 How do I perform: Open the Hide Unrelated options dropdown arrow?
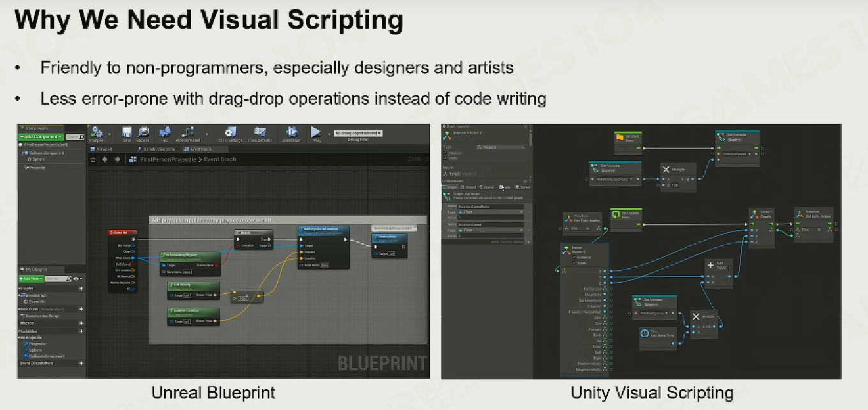(207, 134)
